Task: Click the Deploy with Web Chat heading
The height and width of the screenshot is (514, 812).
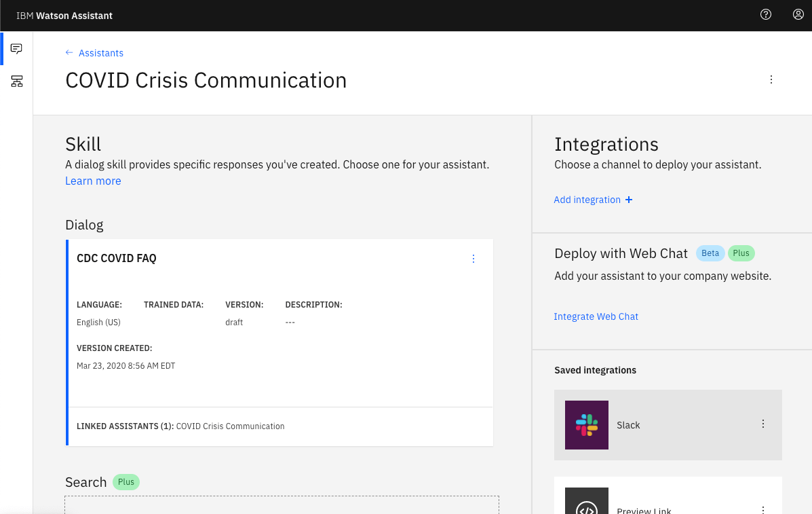Action: pos(621,253)
